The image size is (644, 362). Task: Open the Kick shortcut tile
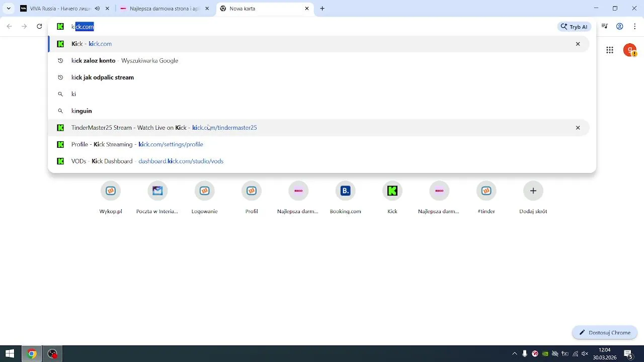[392, 198]
